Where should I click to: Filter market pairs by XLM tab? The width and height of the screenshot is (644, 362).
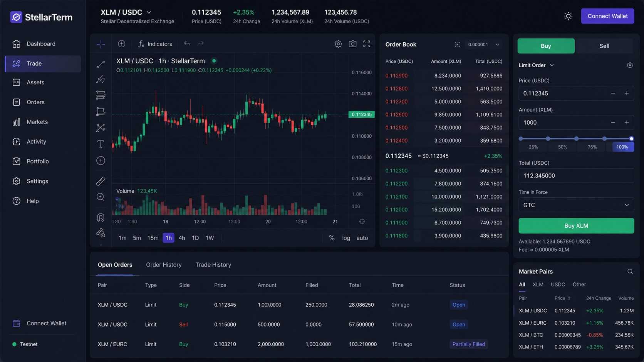538,285
